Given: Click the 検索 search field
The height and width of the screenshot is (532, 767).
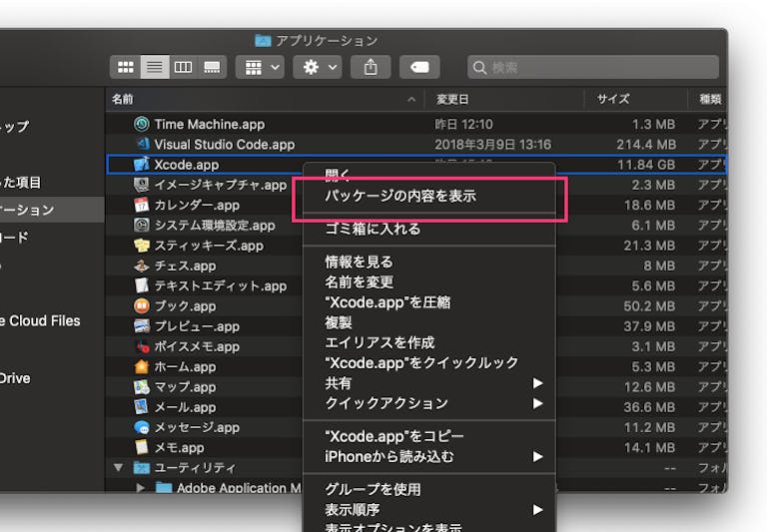Looking at the screenshot, I should tap(593, 67).
